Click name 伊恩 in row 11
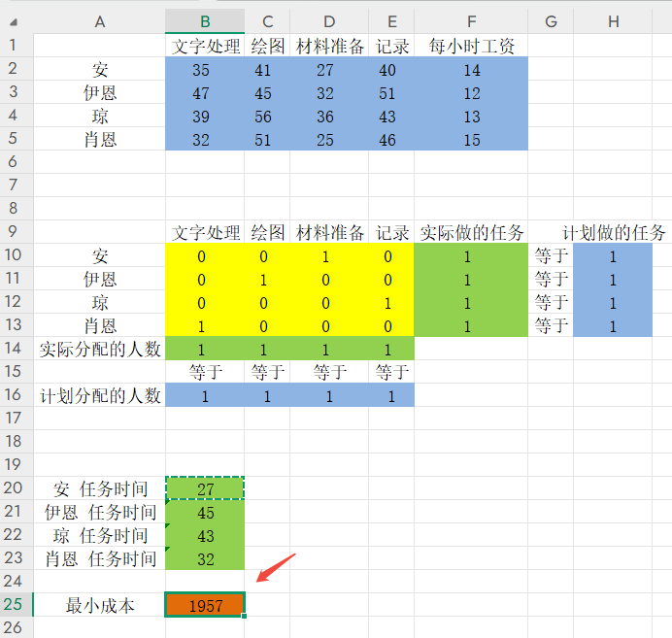This screenshot has height=638, width=672. tap(100, 280)
